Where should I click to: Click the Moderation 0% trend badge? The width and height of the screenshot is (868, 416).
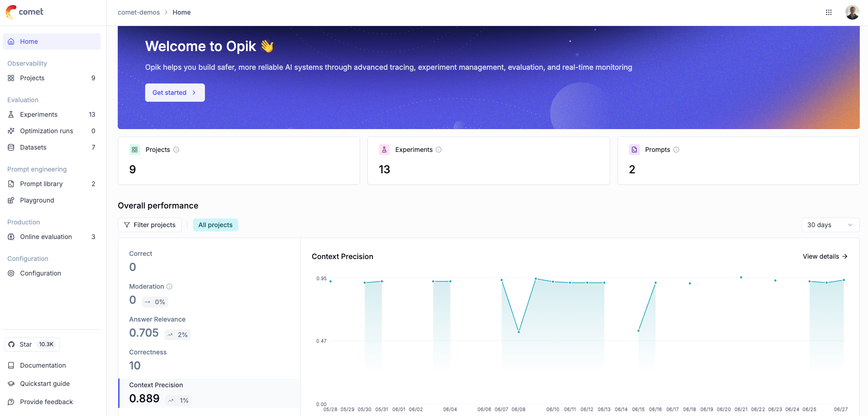(155, 302)
